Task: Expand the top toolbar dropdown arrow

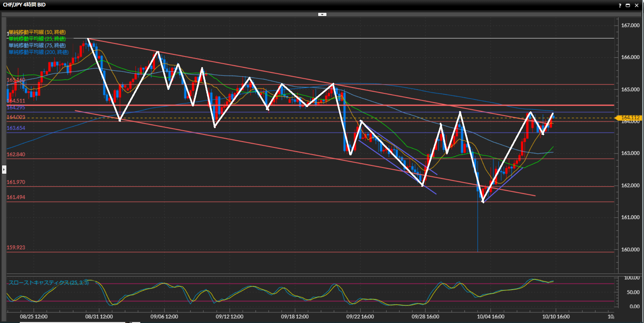Action: coord(322,14)
